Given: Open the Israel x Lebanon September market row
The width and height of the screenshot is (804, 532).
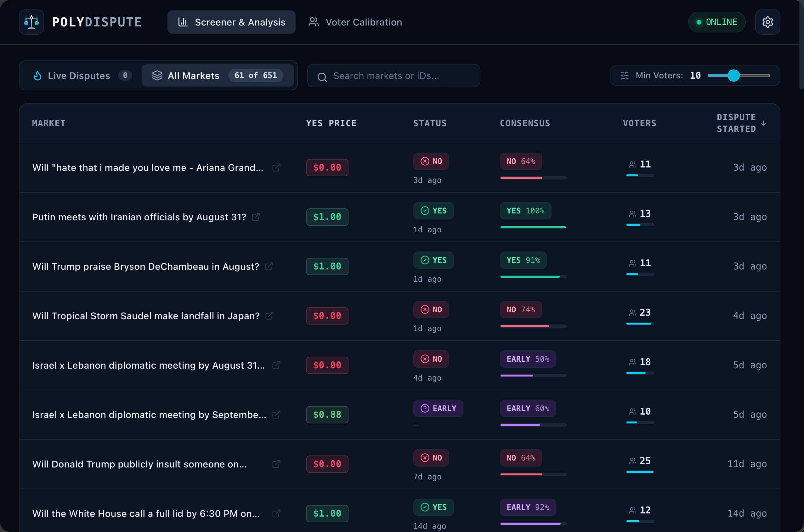Looking at the screenshot, I should [x=399, y=415].
